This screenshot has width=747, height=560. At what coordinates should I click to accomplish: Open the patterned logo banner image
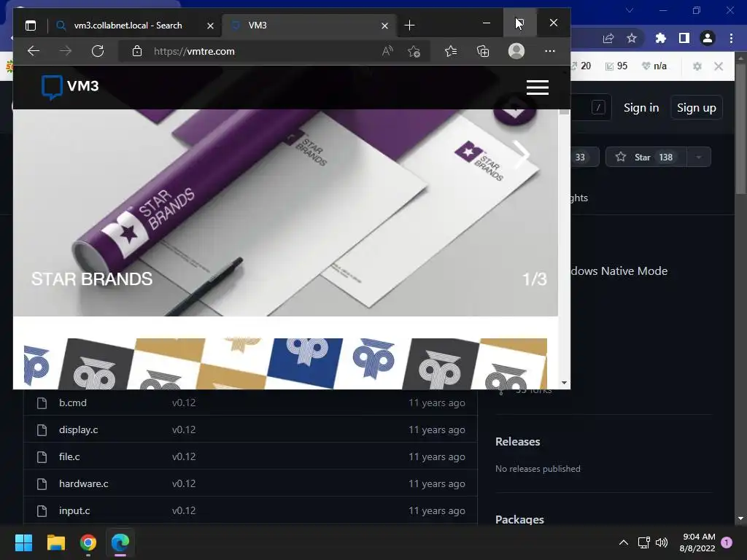coord(285,363)
